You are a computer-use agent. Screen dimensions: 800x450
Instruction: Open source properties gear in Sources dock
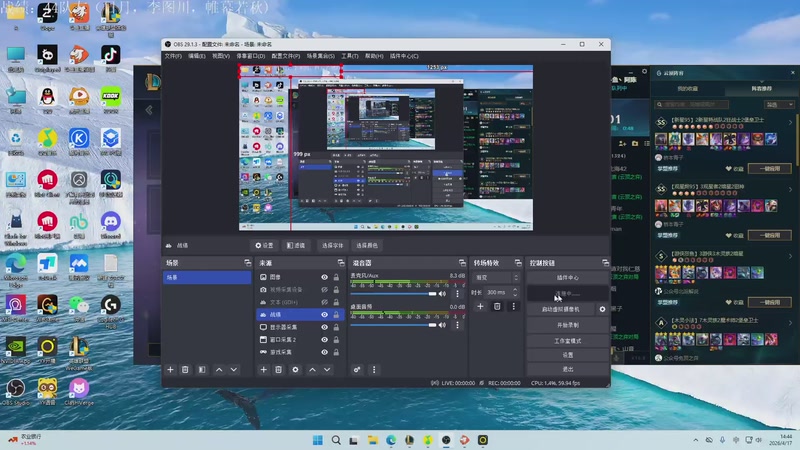295,369
